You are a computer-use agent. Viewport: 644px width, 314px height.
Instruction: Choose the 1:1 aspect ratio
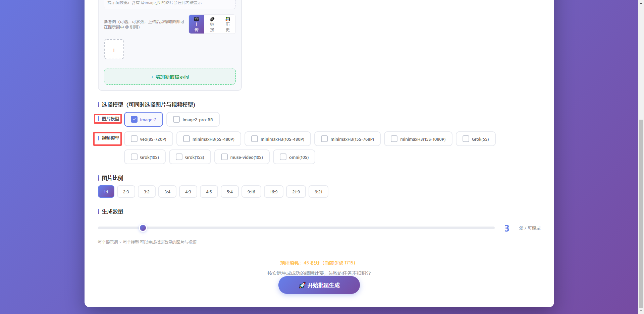[x=106, y=192]
